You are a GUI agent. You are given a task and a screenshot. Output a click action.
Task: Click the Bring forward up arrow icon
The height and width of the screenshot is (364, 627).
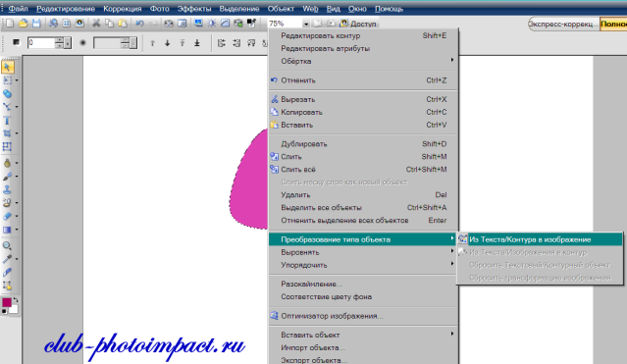pyautogui.click(x=152, y=43)
